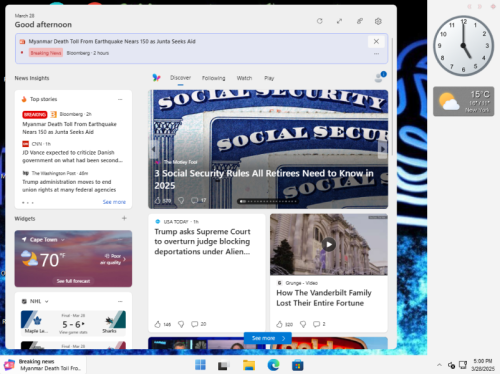Click the Sharks team logo
The image size is (500, 374).
(109, 320)
